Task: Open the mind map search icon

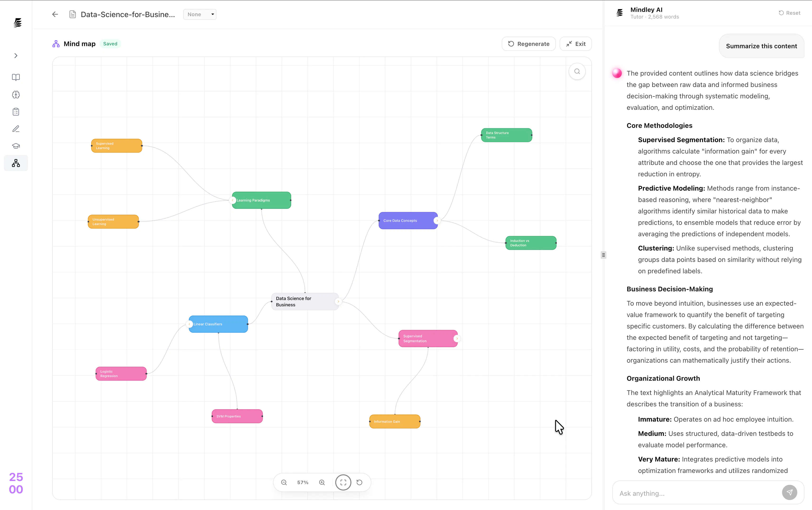Action: [x=577, y=72]
